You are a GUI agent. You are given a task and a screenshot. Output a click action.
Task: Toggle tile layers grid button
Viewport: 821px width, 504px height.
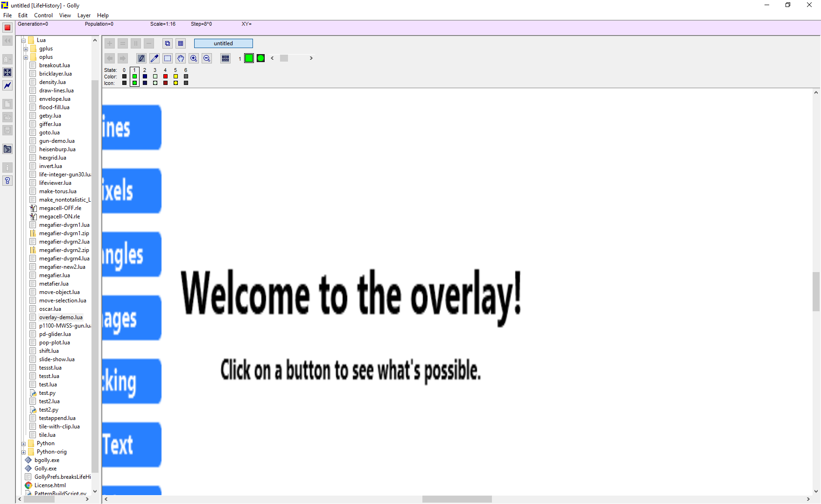coord(181,43)
